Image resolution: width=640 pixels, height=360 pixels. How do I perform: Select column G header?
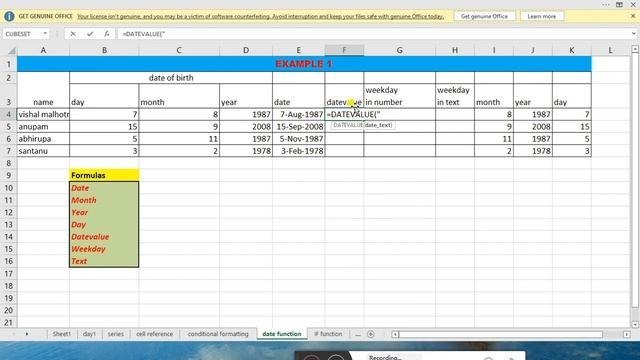(x=399, y=50)
